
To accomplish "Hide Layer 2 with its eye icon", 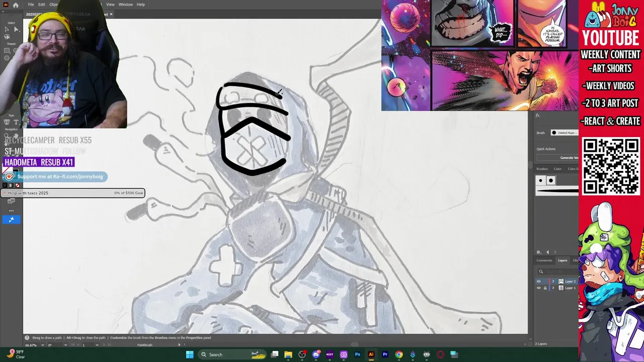I will pos(539,282).
